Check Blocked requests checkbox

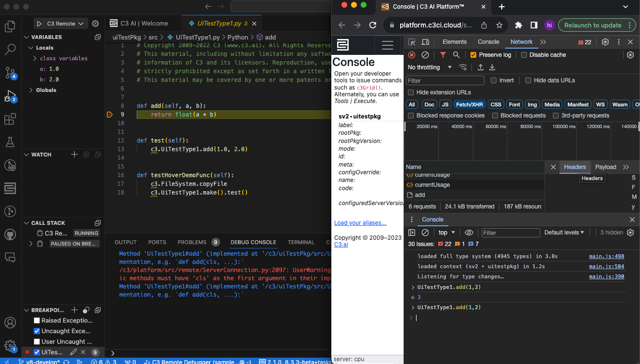[495, 116]
